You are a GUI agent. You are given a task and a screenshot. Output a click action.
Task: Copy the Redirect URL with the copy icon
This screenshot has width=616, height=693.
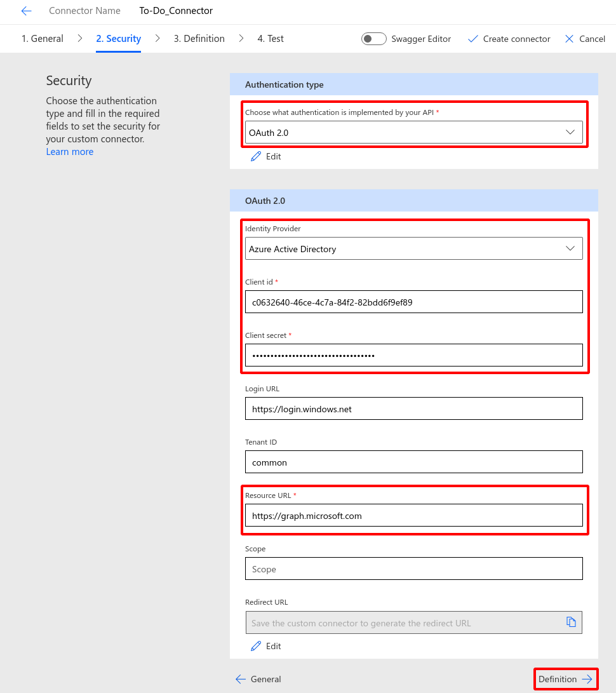pos(571,622)
